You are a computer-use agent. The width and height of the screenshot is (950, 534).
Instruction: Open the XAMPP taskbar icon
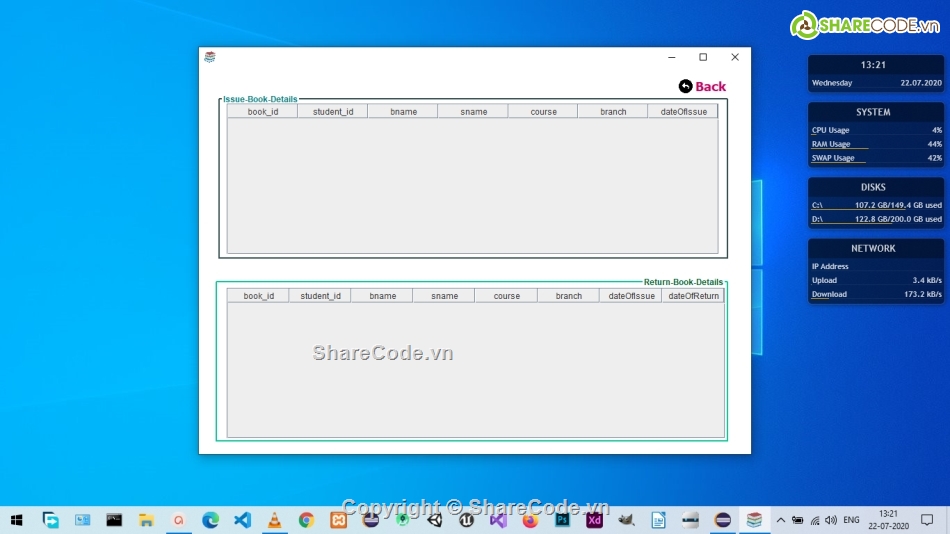pyautogui.click(x=338, y=520)
